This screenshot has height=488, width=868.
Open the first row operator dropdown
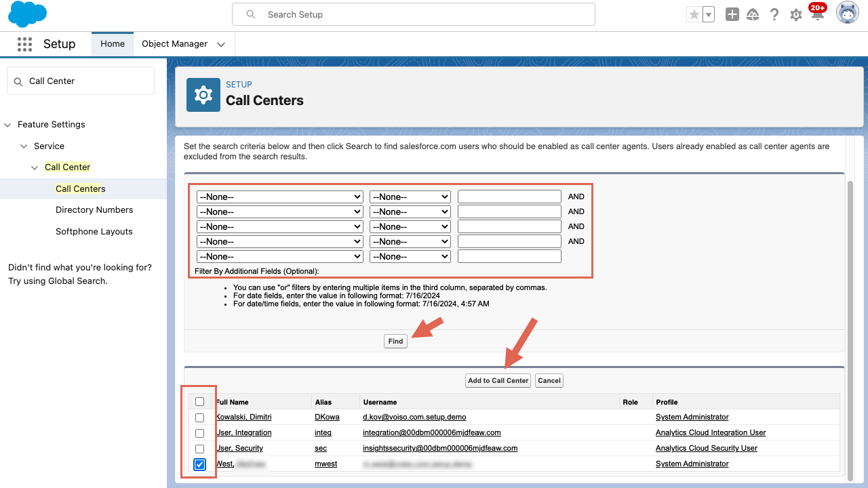tap(410, 197)
